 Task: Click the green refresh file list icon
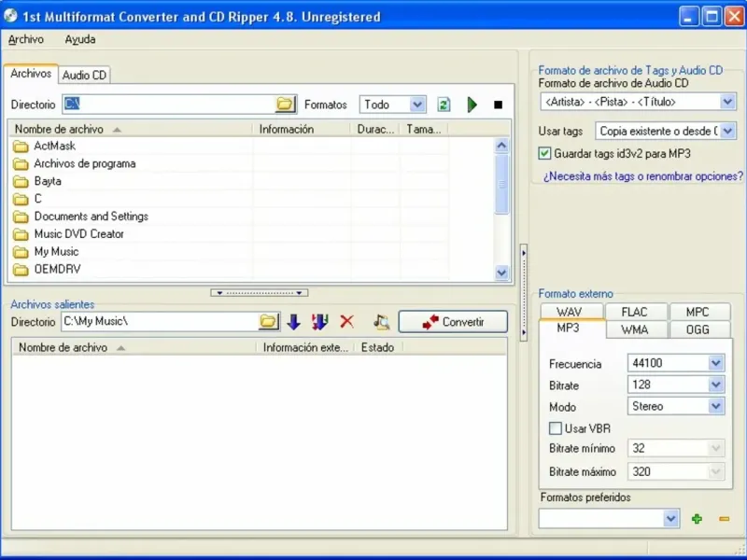[444, 105]
